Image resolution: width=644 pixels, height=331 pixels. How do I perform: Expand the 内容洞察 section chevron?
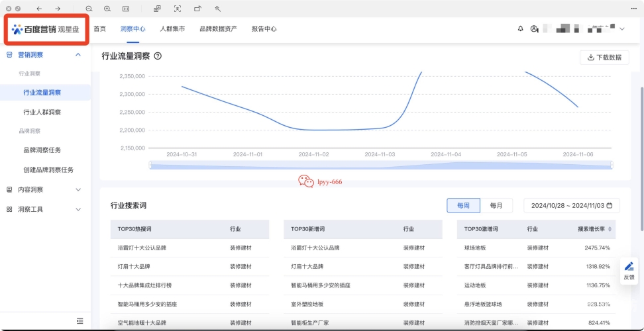point(78,189)
